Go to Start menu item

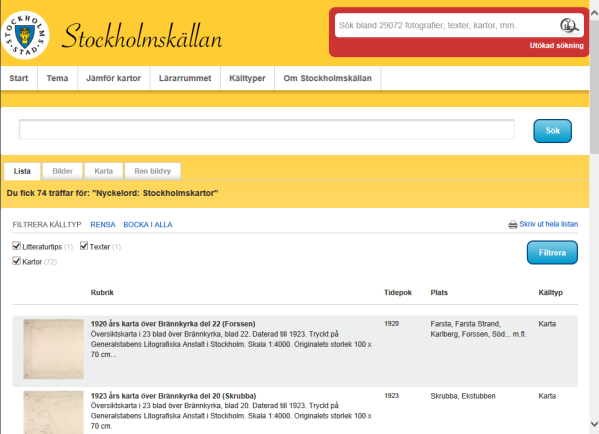click(x=19, y=78)
